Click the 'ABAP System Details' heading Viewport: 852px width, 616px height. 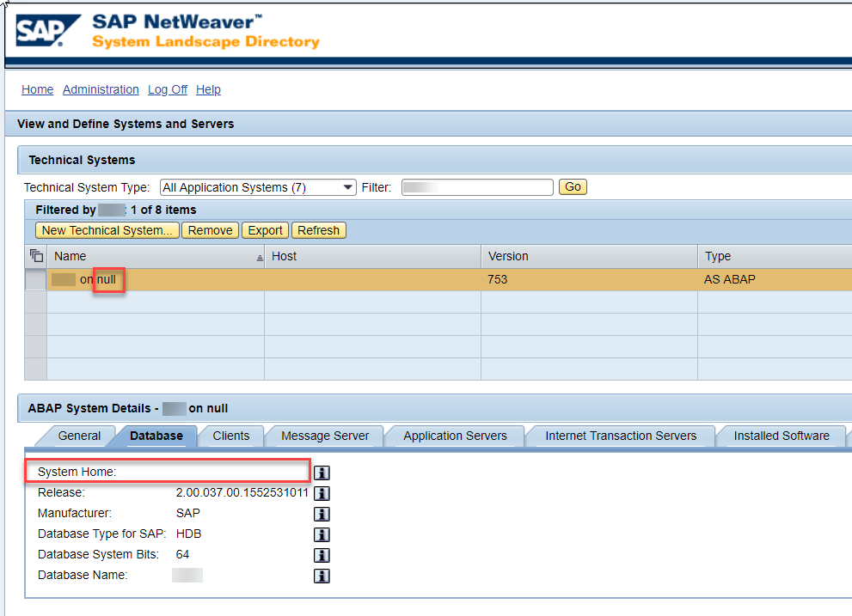click(128, 408)
